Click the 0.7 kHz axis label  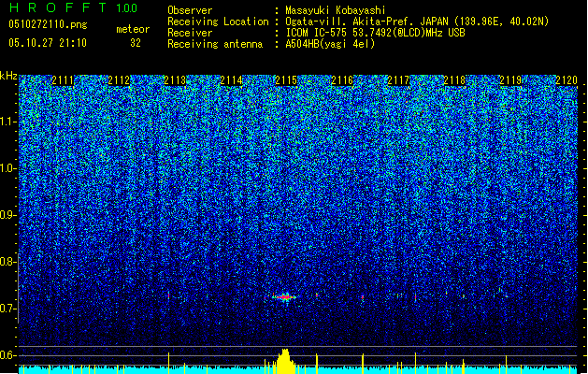pyautogui.click(x=7, y=309)
